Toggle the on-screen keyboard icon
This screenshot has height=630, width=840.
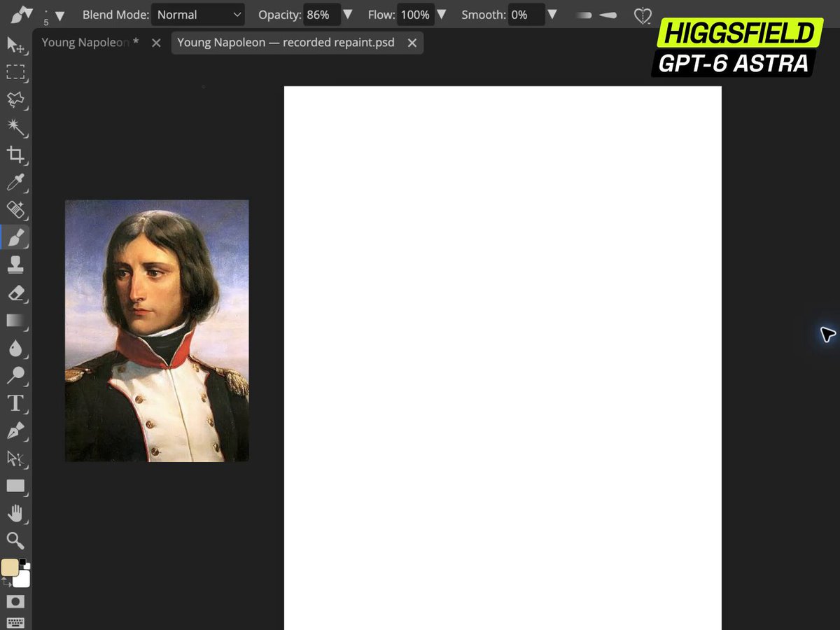tap(15, 622)
